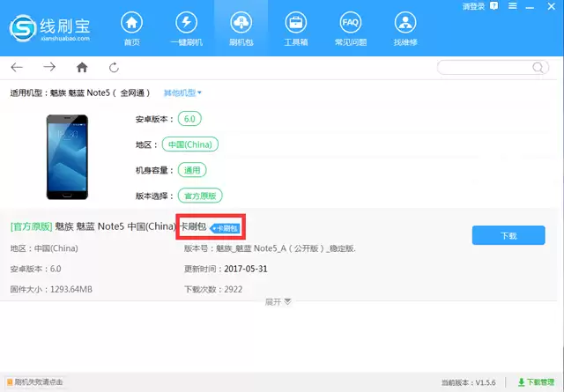Click the update date 2017-05-31
The height and width of the screenshot is (392, 564).
click(246, 269)
